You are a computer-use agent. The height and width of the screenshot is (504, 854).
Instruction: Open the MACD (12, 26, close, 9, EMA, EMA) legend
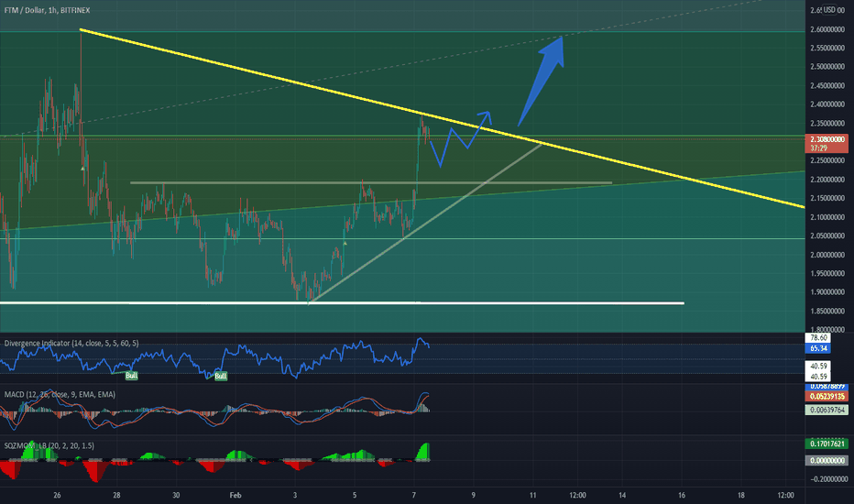[x=60, y=394]
